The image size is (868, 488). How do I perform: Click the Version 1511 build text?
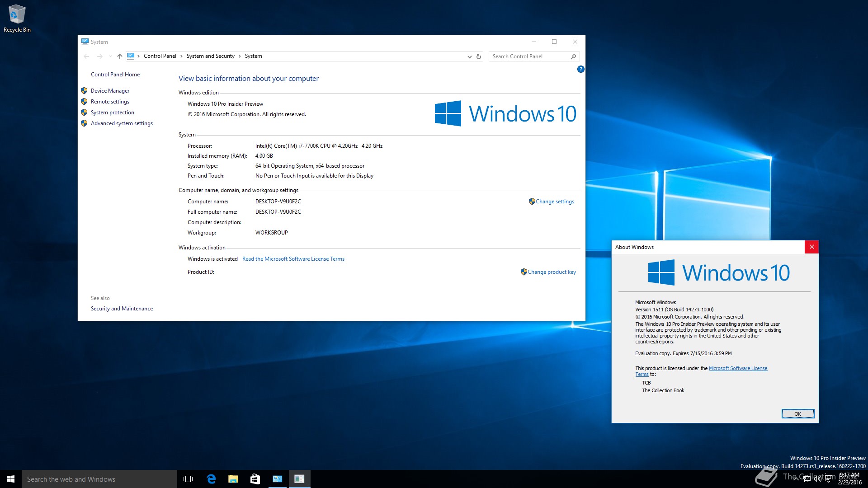tap(674, 310)
